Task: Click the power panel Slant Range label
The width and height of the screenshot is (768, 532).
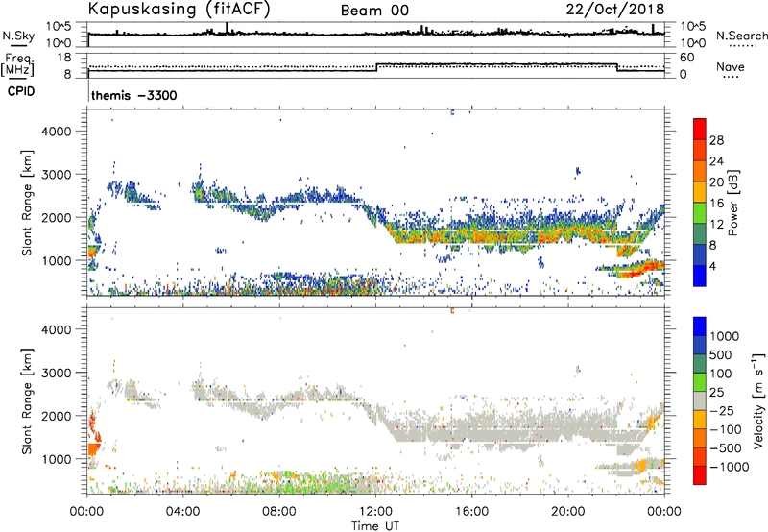Action: 27,204
